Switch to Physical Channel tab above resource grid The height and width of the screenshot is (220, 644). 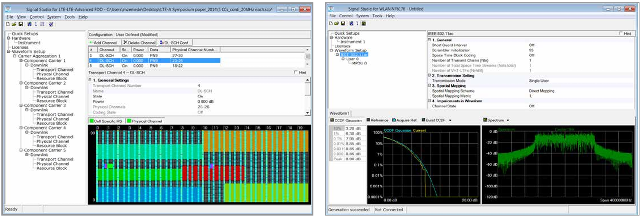point(144,121)
